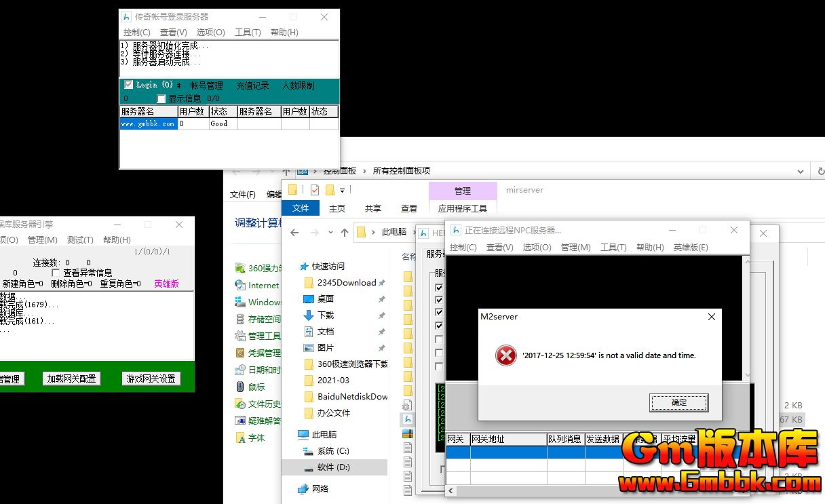Enable the 显示信息 checkbox in login server
Viewport: 825px width, 504px height.
161,98
